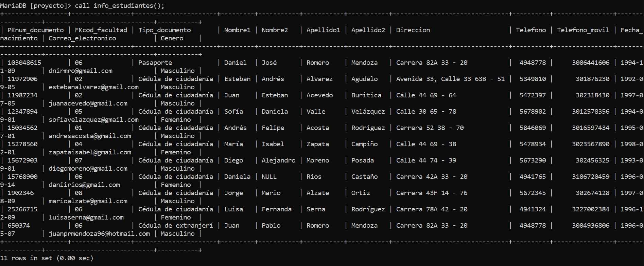Click the 11 rows in set summary

[47, 258]
